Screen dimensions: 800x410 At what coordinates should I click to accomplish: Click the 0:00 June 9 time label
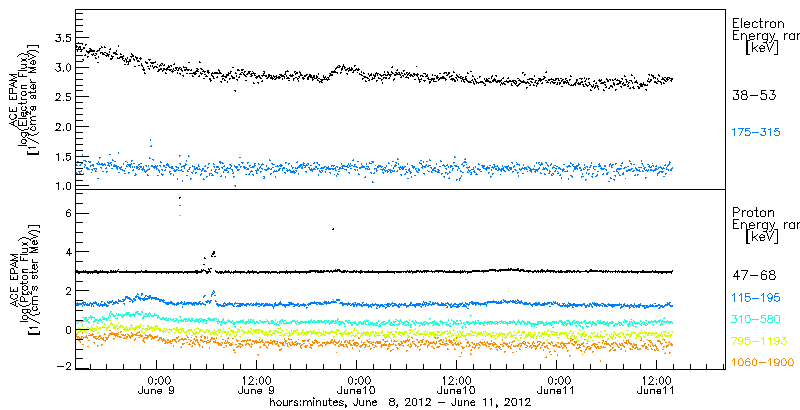(158, 385)
